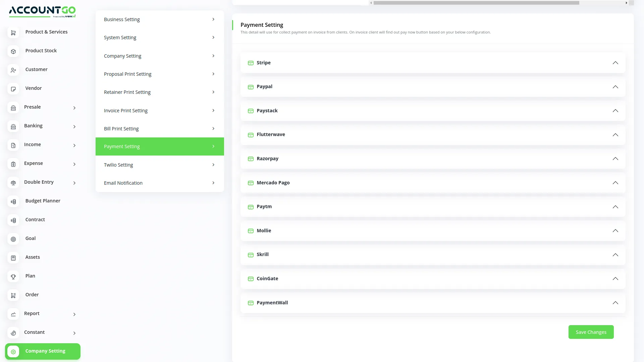This screenshot has width=644, height=362.
Task: Select the Product & Services sidebar icon
Action: 13,33
